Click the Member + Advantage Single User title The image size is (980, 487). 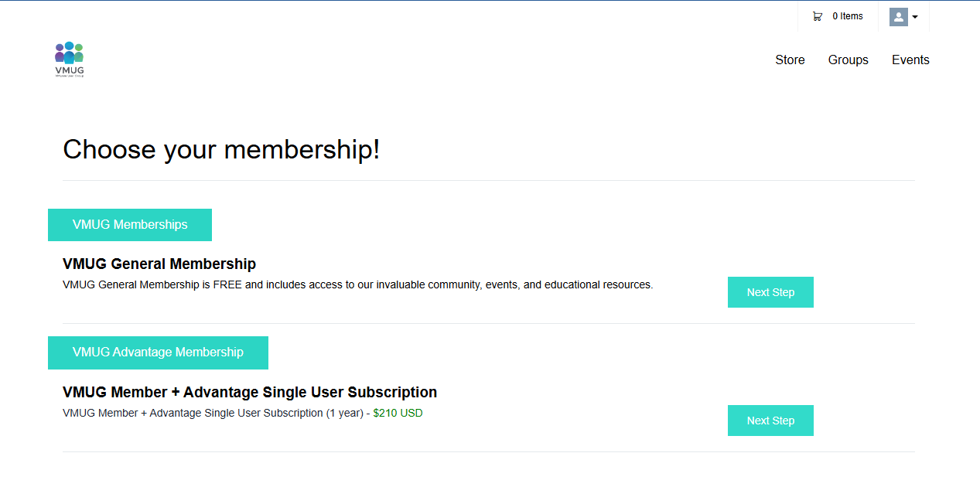(x=250, y=392)
